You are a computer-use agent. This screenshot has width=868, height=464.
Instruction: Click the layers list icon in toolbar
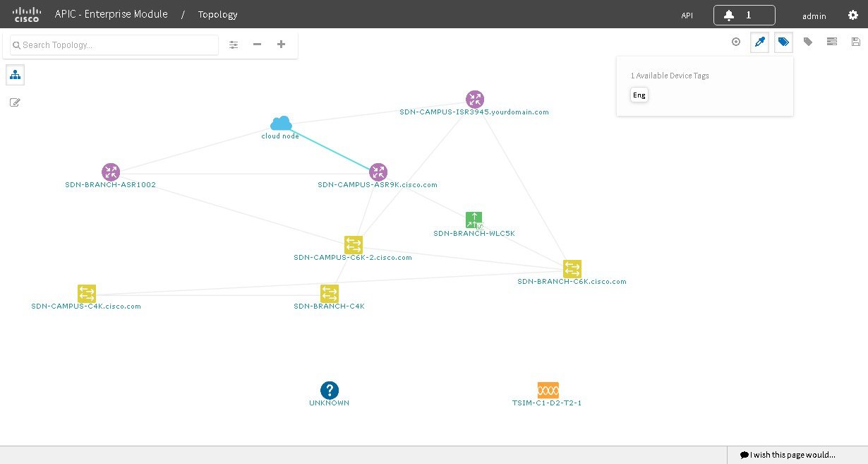click(x=832, y=42)
